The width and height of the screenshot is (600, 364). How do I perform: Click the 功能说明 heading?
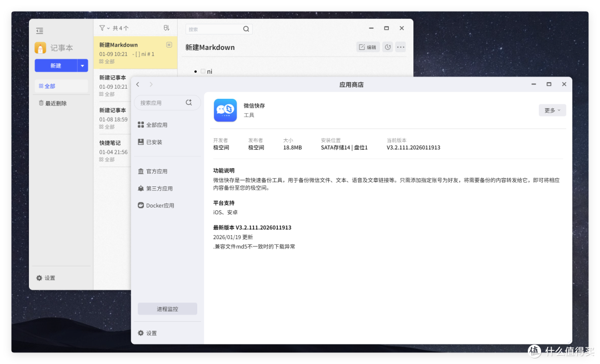[x=224, y=170]
